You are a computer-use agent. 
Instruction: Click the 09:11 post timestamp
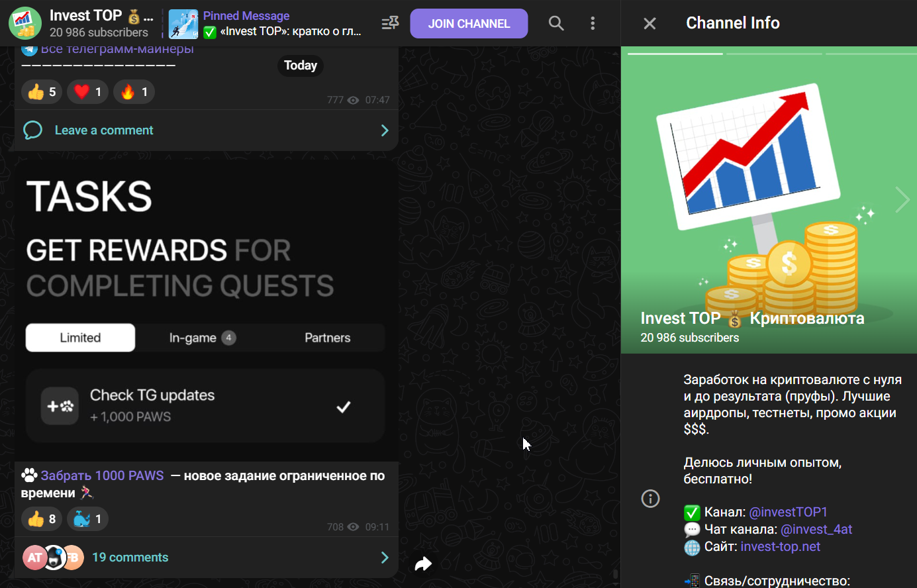point(377,527)
